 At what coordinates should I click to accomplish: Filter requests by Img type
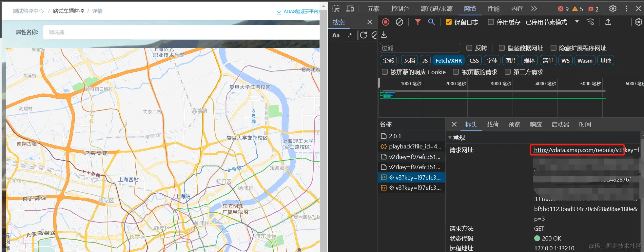511,60
